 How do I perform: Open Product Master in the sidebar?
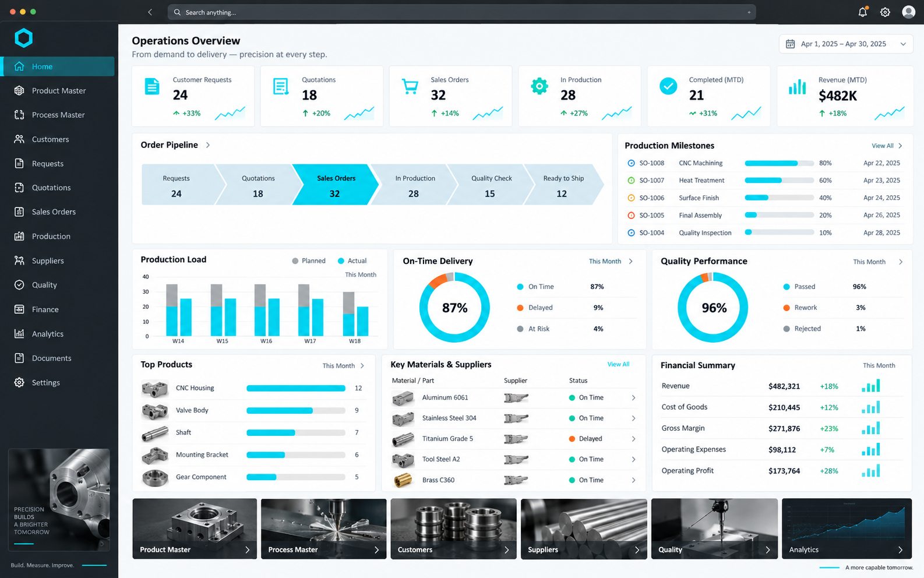click(x=58, y=91)
